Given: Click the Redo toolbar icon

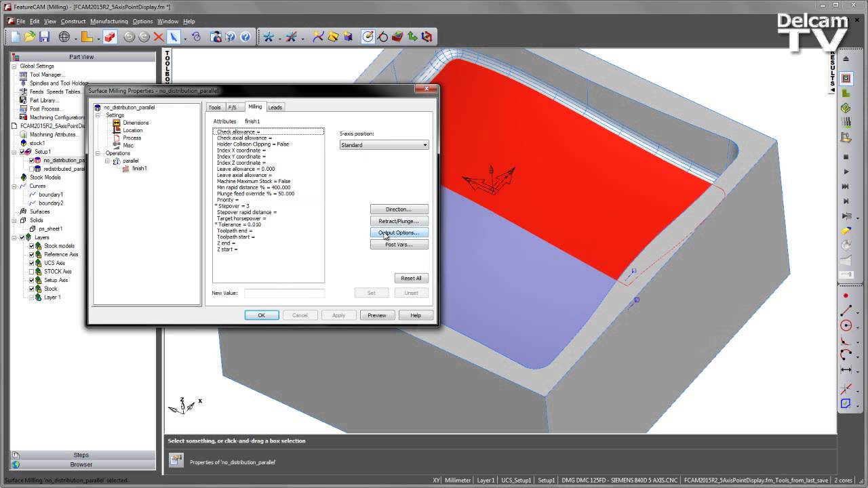Looking at the screenshot, I should tap(144, 37).
